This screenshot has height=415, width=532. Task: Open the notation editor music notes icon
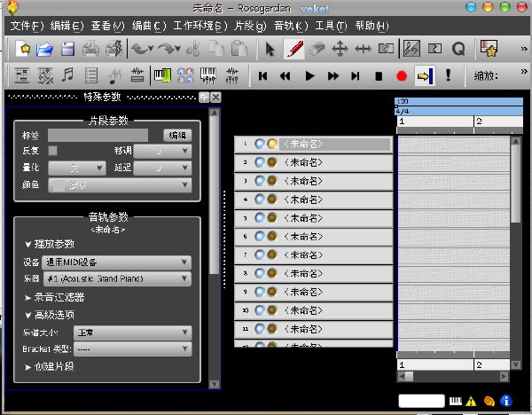(68, 75)
